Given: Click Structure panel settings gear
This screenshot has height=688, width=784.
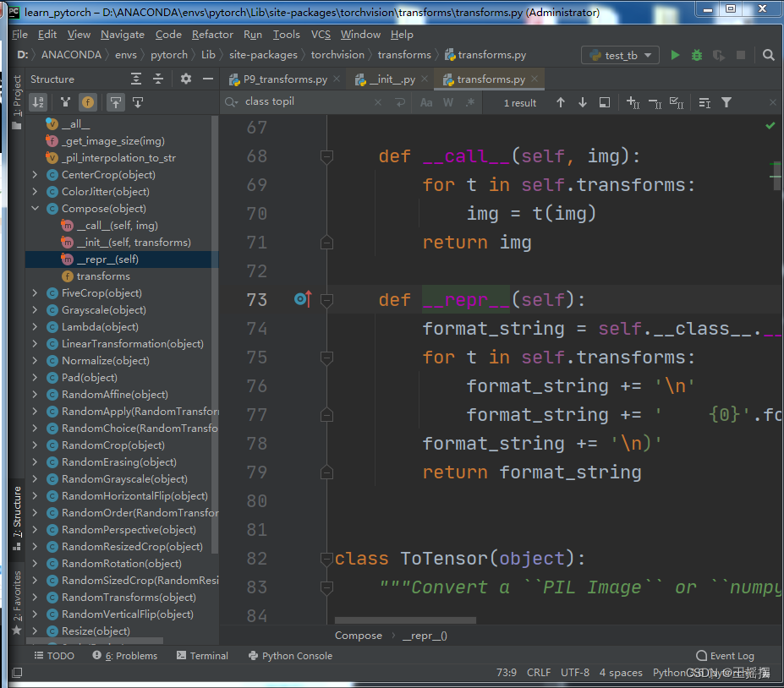Looking at the screenshot, I should click(186, 79).
